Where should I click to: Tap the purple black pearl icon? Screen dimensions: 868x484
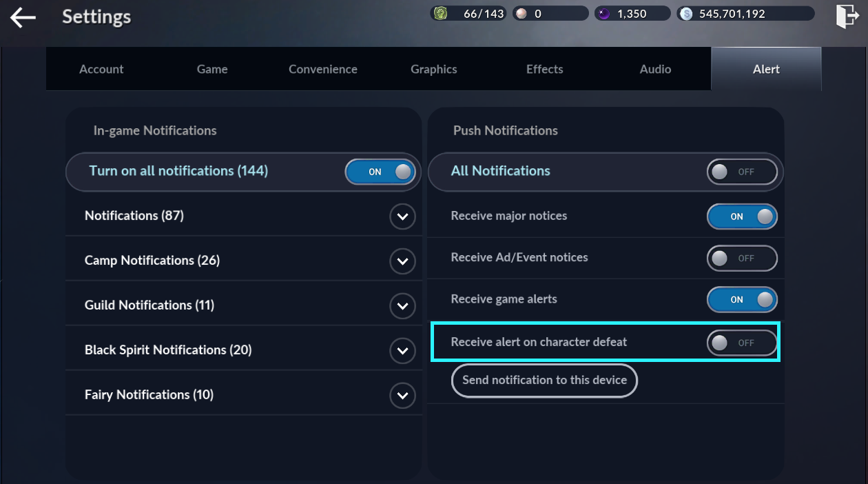[604, 14]
